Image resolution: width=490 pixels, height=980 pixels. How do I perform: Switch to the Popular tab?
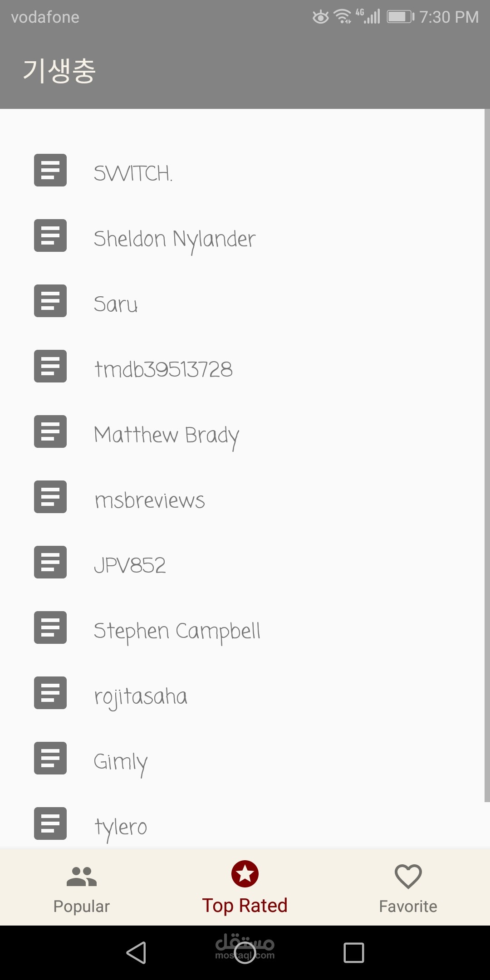(x=82, y=888)
